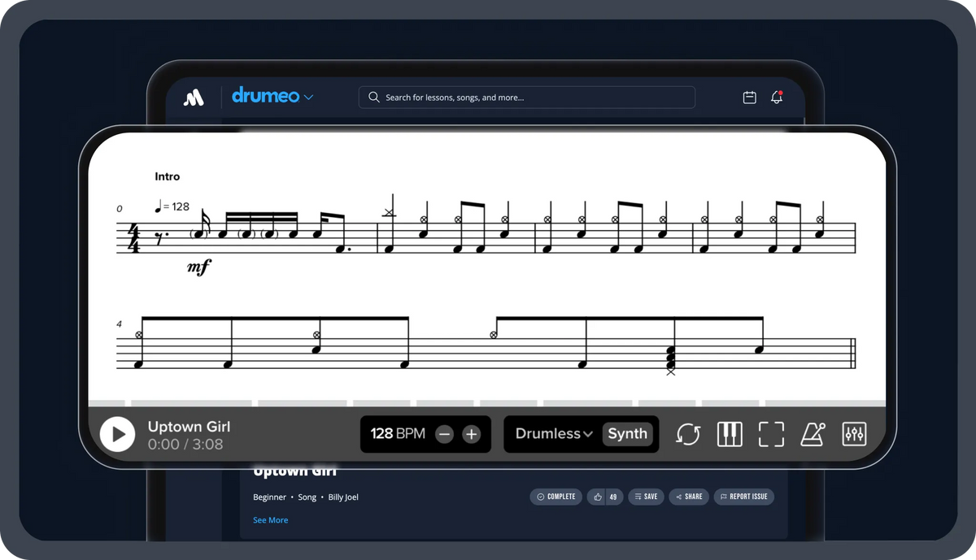Enter fullscreen sheet music view
The image size is (976, 560).
(x=771, y=434)
